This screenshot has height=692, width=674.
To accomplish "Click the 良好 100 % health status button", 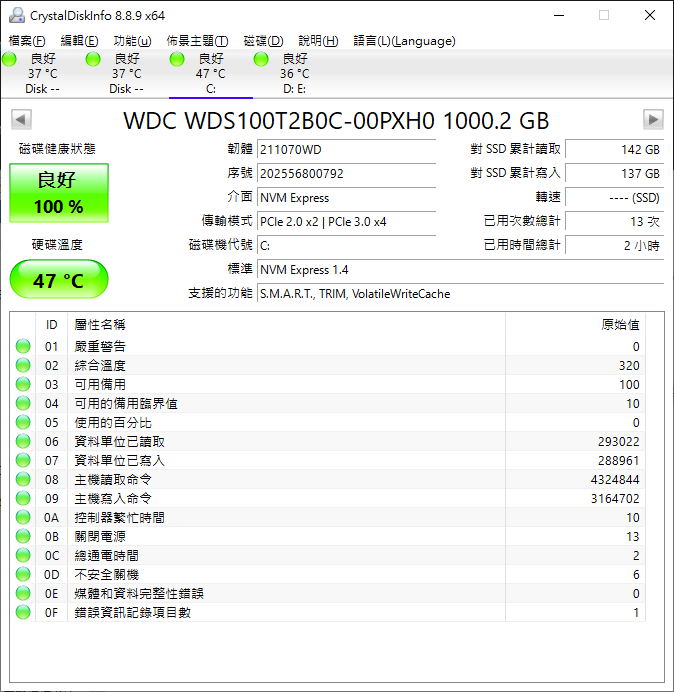I will [59, 193].
